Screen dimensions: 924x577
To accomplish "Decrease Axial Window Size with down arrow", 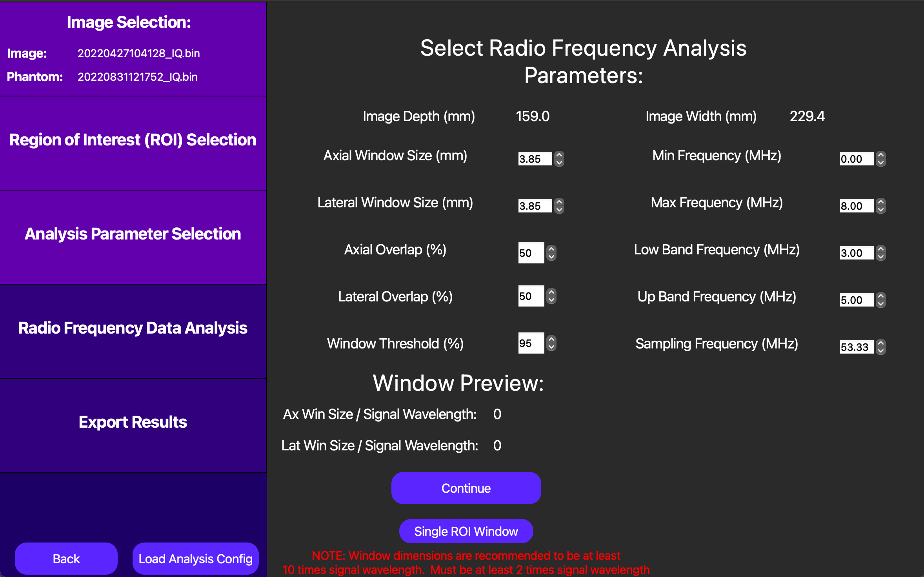I will tap(559, 162).
